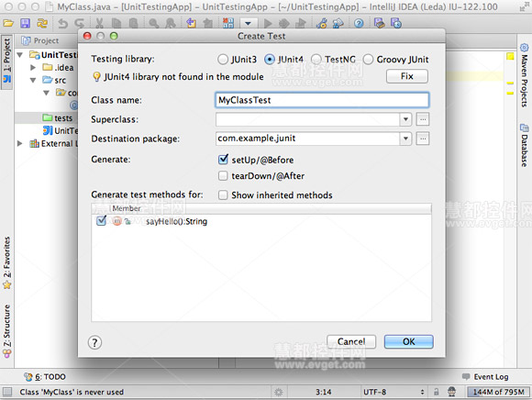Viewport: 532px width, 400px height.
Task: Select the Groovy JUnit radio button
Action: pyautogui.click(x=368, y=60)
